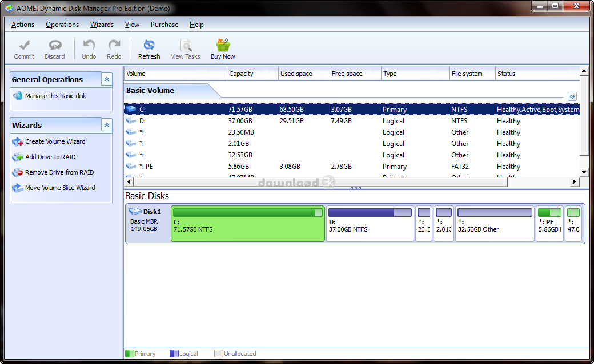This screenshot has height=364, width=594.
Task: Collapse the General Operations panel
Action: (107, 79)
